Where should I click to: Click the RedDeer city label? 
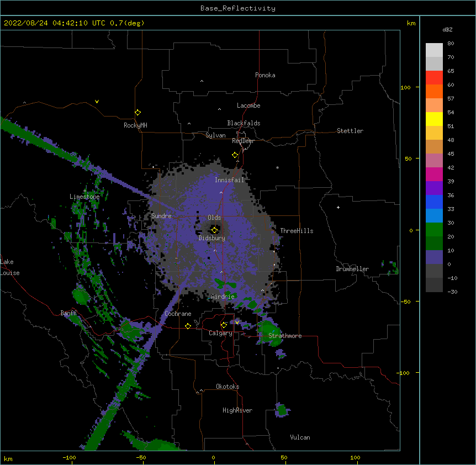[x=243, y=141]
